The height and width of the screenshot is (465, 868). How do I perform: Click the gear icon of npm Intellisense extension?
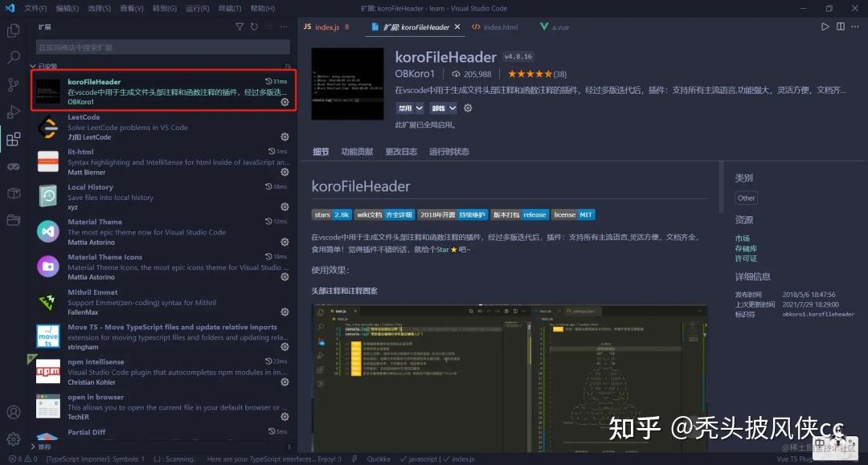[x=285, y=381]
